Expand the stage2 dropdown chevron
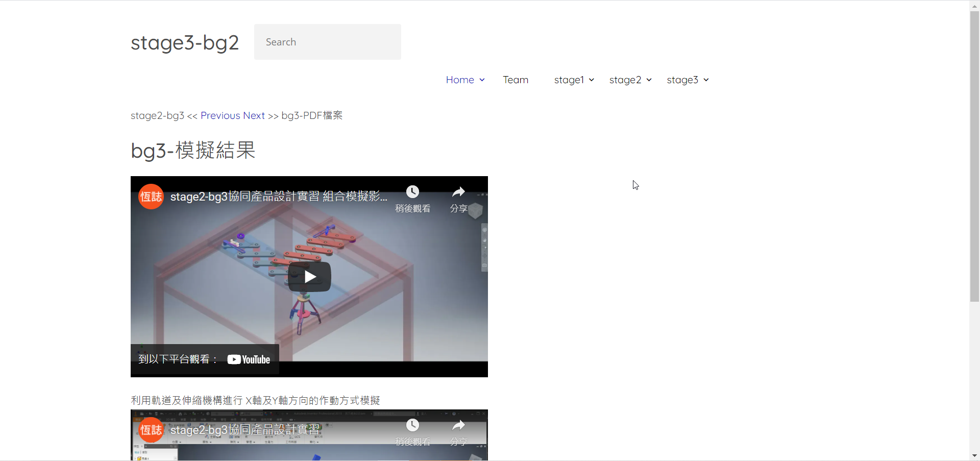Image resolution: width=980 pixels, height=461 pixels. point(649,80)
